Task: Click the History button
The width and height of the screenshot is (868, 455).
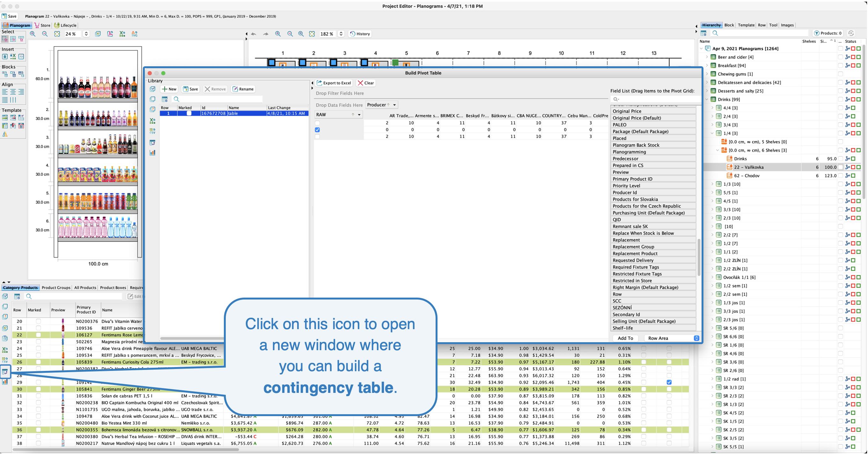Action: click(x=360, y=34)
